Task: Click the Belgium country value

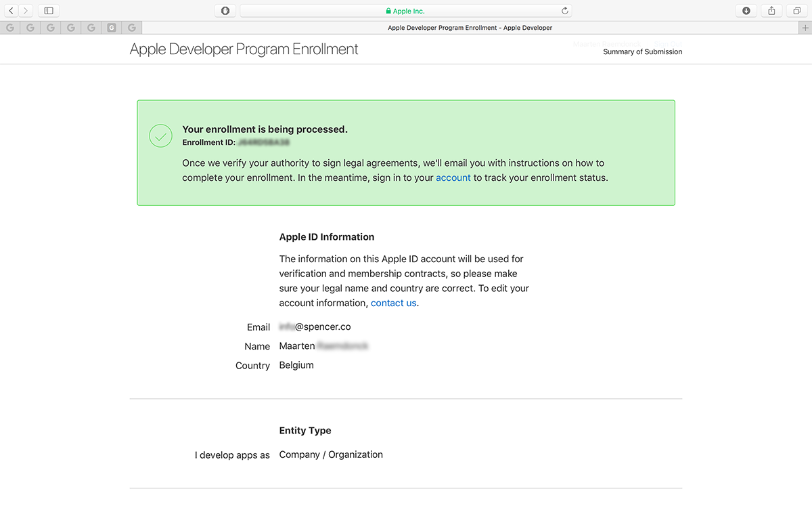Action: click(296, 365)
